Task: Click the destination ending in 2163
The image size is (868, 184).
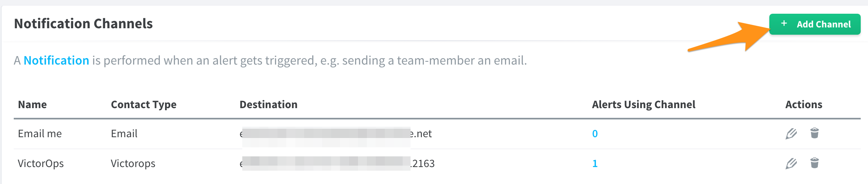Action: (x=337, y=163)
